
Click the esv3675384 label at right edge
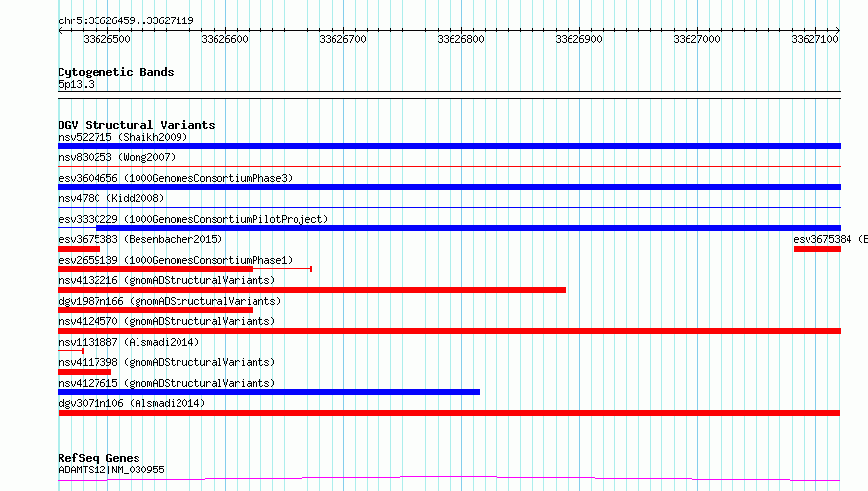click(830, 239)
